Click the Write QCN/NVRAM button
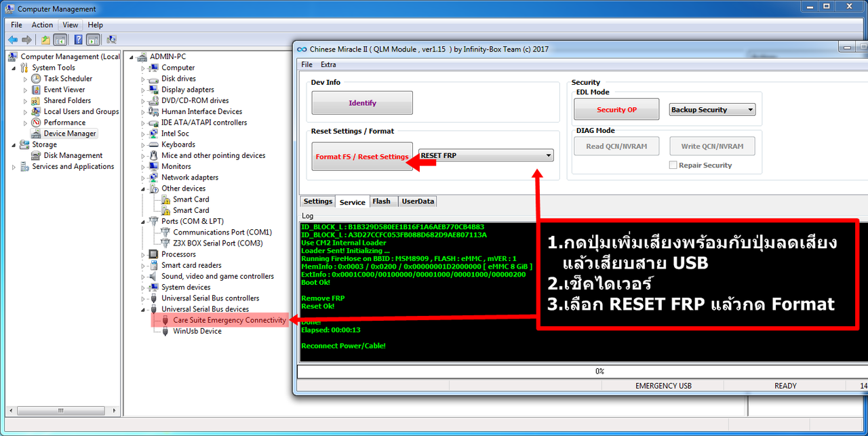 pos(712,146)
